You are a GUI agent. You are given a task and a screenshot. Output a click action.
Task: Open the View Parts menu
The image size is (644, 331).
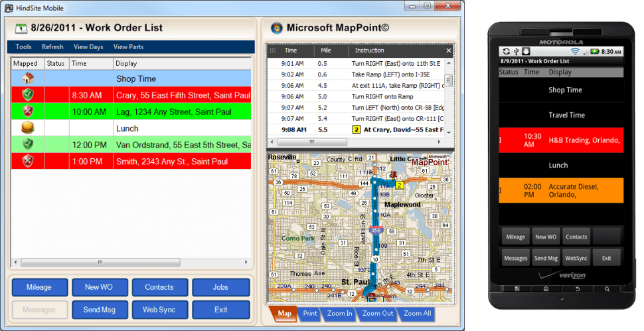(x=129, y=47)
